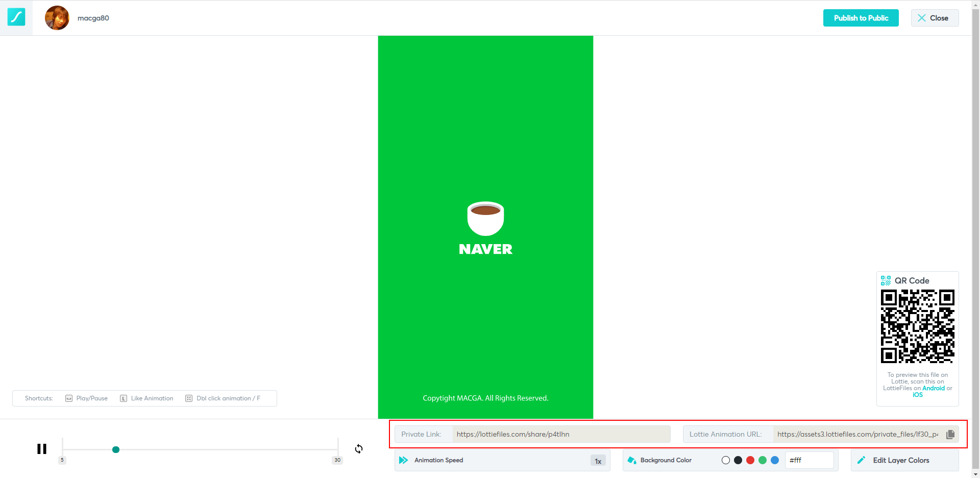Screen dimensions: 980x478
Task: Choose blue background color swatch
Action: click(x=775, y=460)
